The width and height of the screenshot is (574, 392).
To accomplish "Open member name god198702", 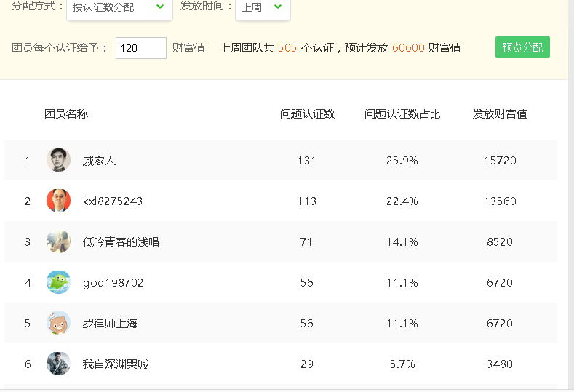I will pyautogui.click(x=113, y=283).
